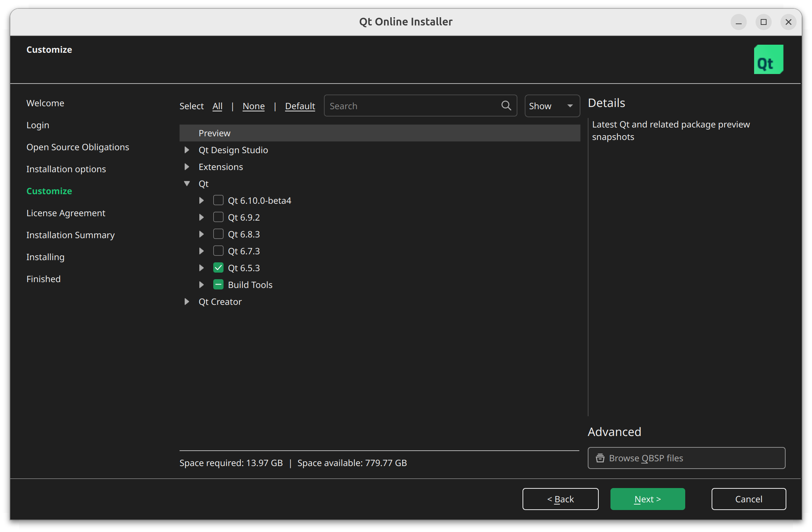The width and height of the screenshot is (812, 532).
Task: Select the Qt 6.7.3 row label
Action: (244, 251)
